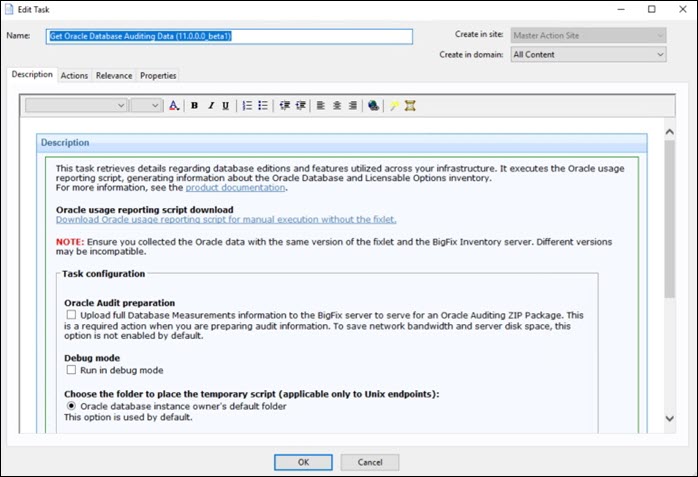This screenshot has height=477, width=698.
Task: Open the font family dropdown
Action: pos(76,106)
